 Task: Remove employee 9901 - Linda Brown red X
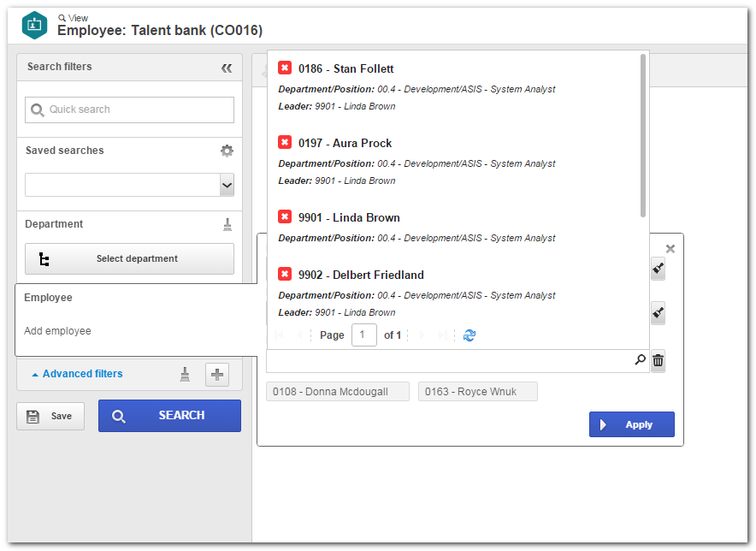click(x=285, y=216)
